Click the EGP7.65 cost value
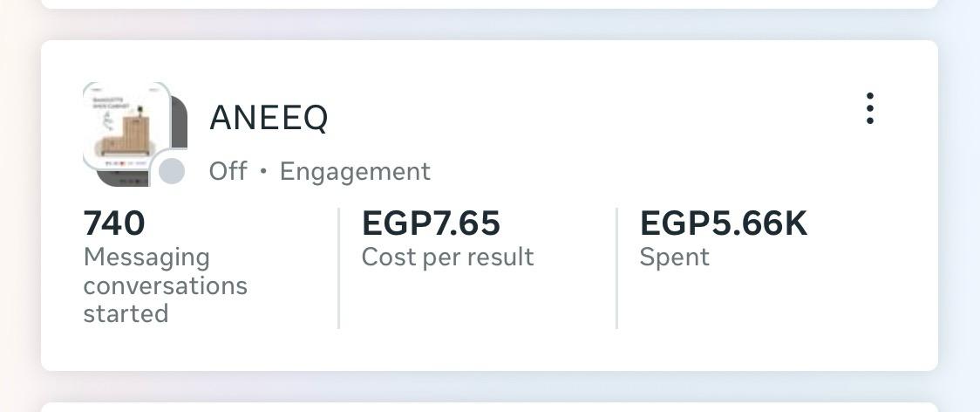Viewport: 980px width, 412px height. point(431,223)
